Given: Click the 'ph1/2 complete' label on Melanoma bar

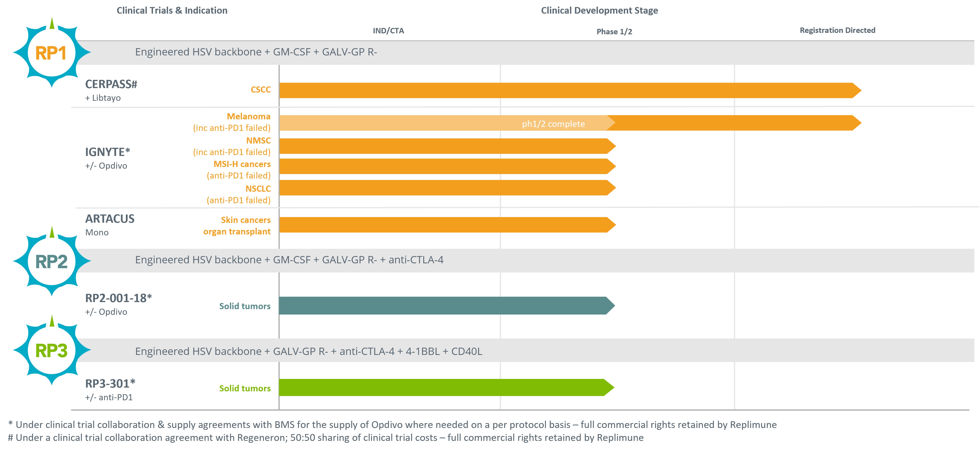Looking at the screenshot, I should click(x=553, y=124).
